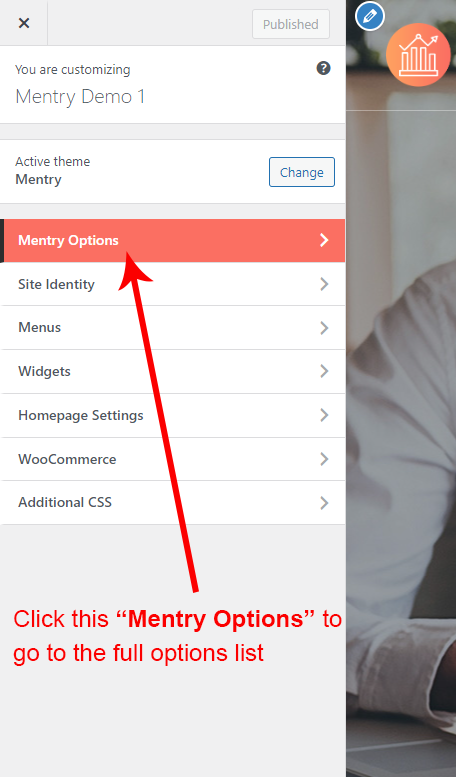Screen dimensions: 456x777
Task: Click the chevron next to Widgets
Action: [324, 371]
